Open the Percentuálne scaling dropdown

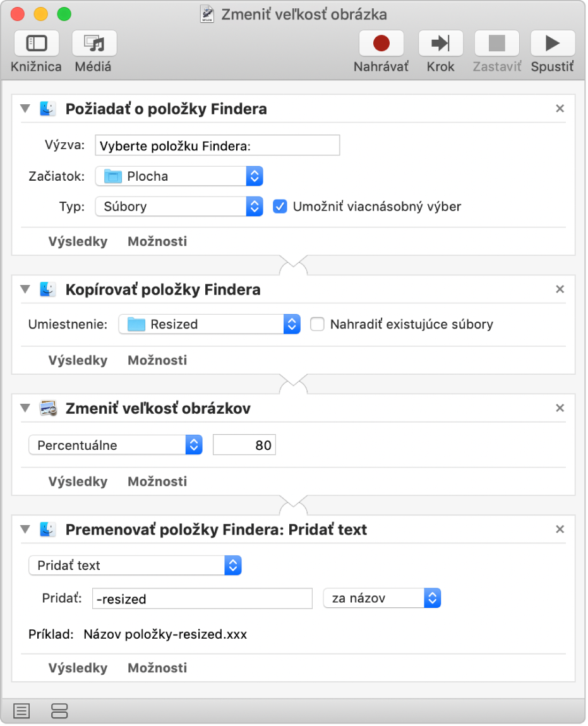pyautogui.click(x=115, y=445)
